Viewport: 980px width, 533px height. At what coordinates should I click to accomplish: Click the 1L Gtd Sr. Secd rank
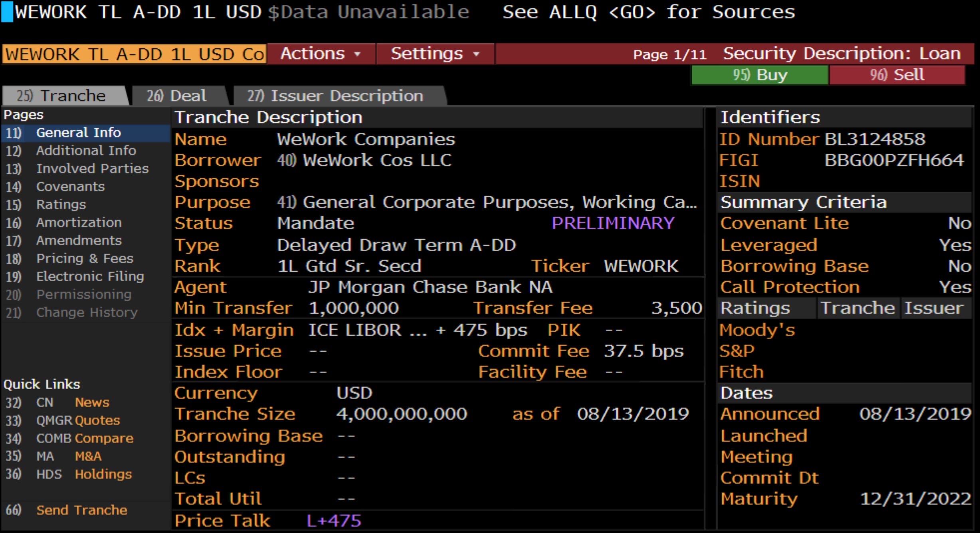pos(349,266)
